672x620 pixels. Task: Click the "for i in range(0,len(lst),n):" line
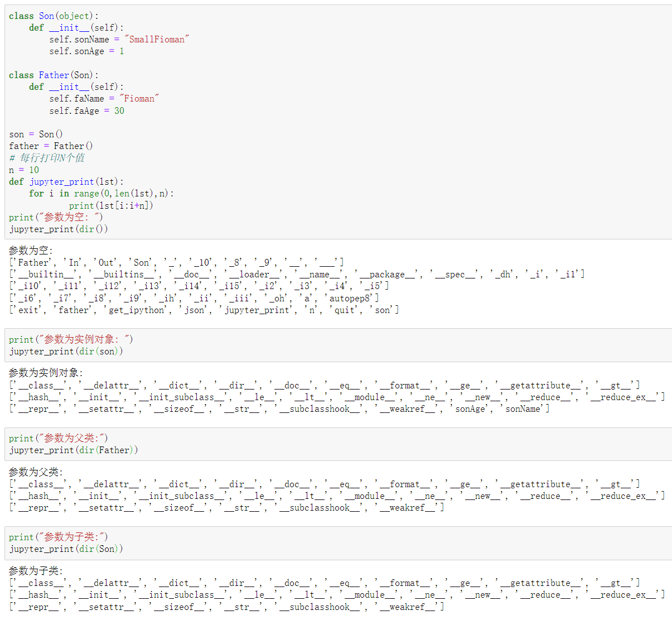point(101,193)
